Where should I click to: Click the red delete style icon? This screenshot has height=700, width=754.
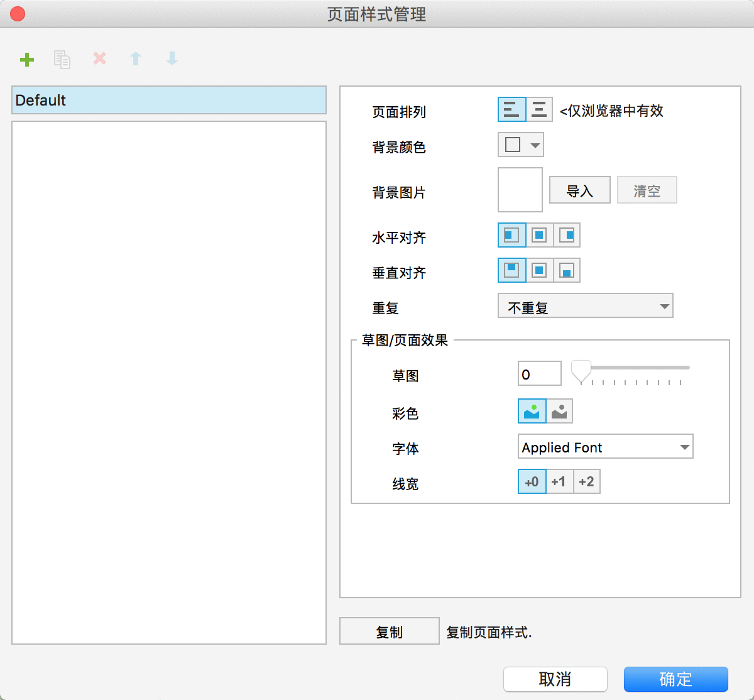[99, 58]
